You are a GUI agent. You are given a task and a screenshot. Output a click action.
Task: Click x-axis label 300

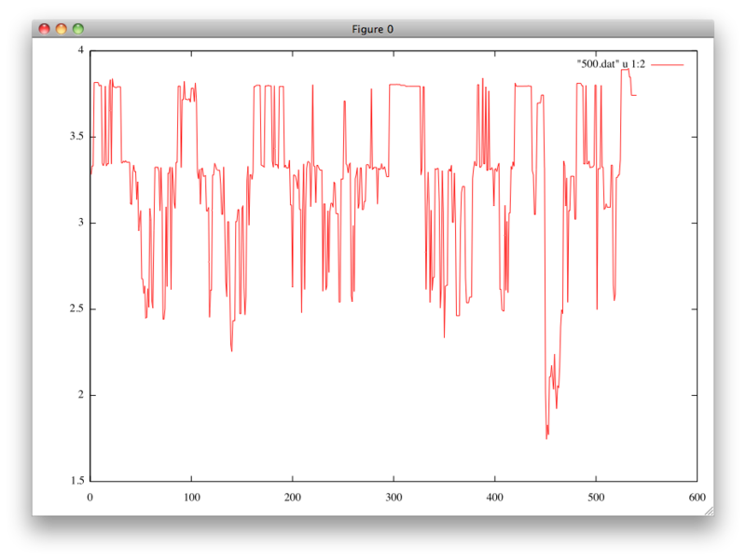click(394, 498)
